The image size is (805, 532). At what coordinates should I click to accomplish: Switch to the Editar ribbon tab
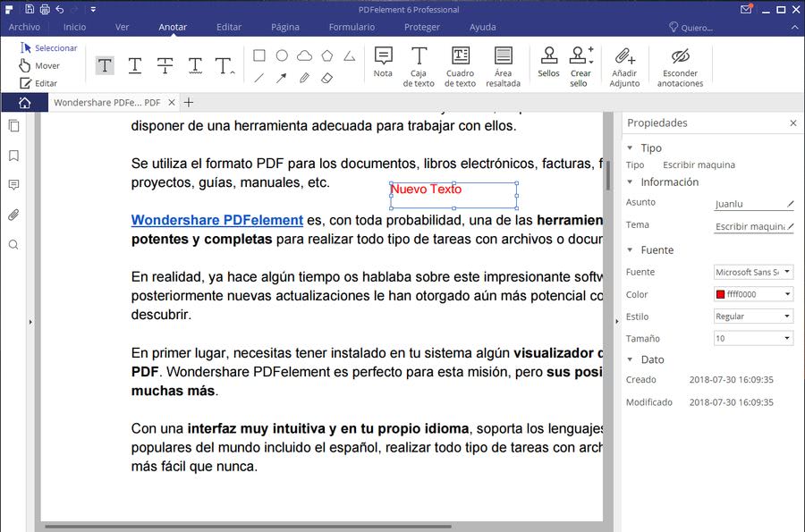228,27
